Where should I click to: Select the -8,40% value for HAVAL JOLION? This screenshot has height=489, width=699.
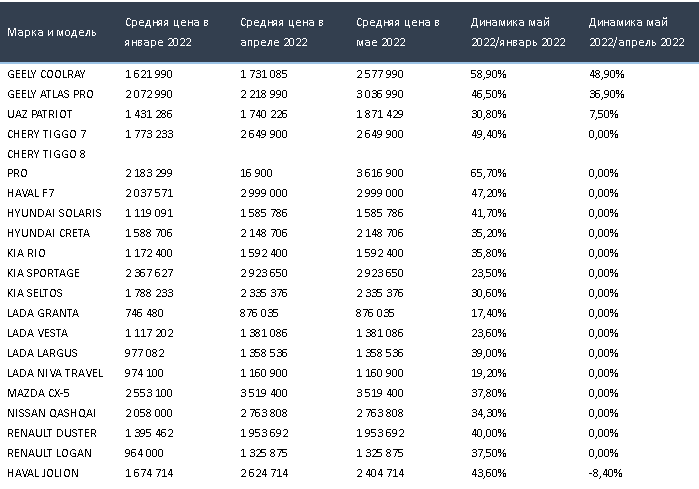[604, 472]
